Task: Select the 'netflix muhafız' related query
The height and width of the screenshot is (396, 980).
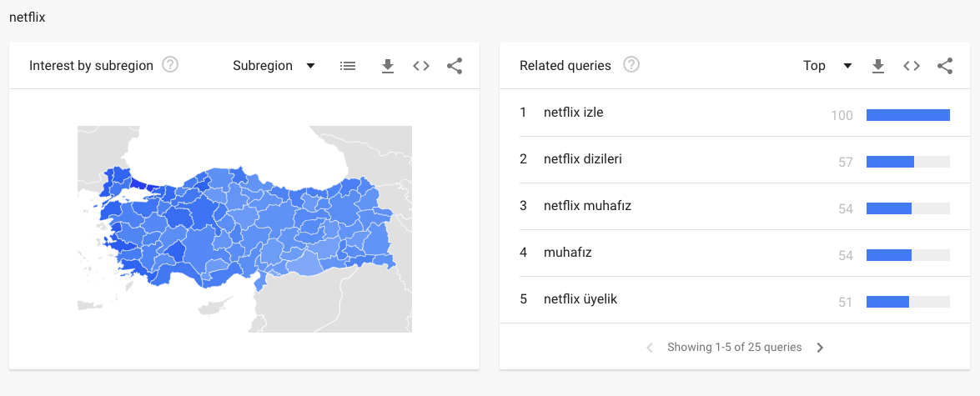Action: coord(587,206)
